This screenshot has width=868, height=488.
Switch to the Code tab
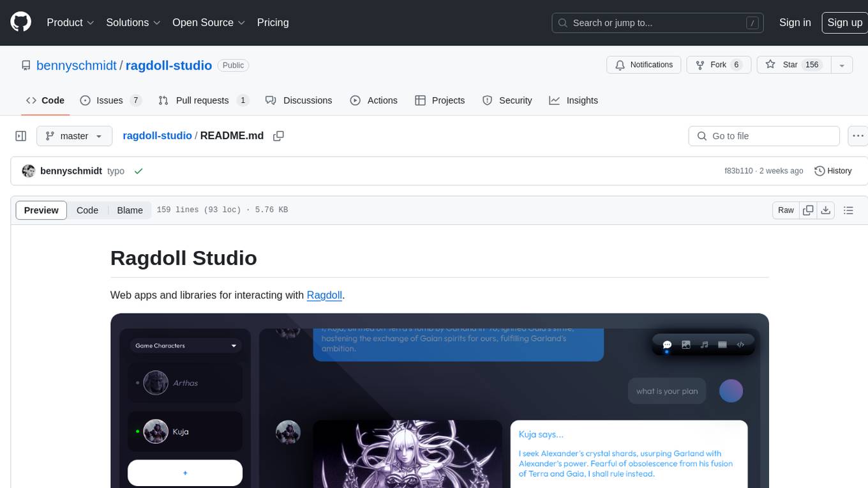[45, 100]
